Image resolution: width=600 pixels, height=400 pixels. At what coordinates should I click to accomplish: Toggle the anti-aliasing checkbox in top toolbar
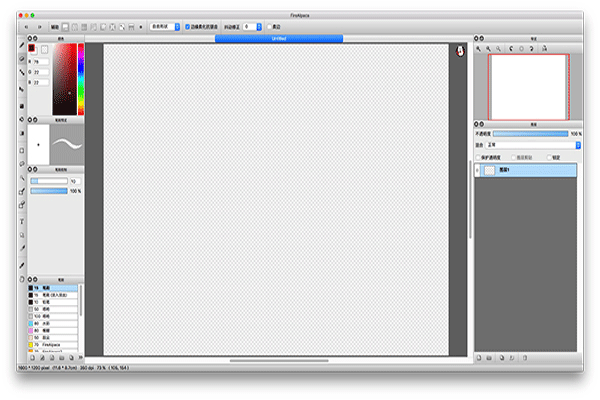(187, 27)
